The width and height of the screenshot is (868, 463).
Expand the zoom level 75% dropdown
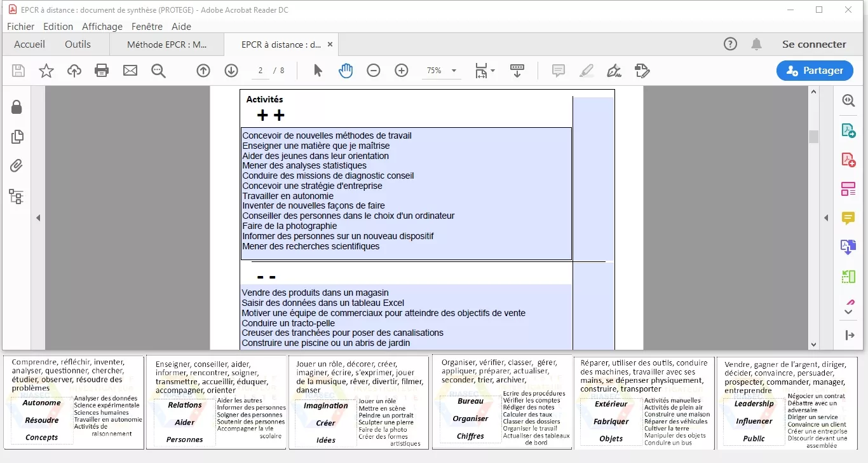[454, 71]
